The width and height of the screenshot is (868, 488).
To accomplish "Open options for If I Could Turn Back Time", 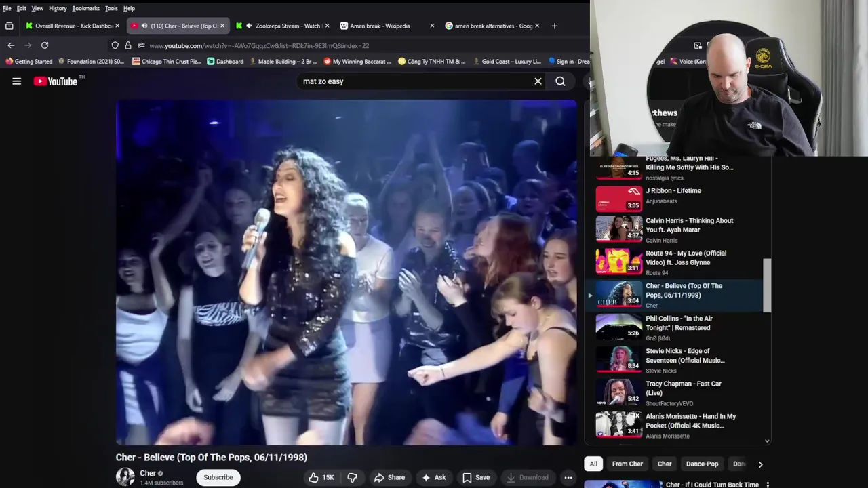I will pyautogui.click(x=767, y=485).
